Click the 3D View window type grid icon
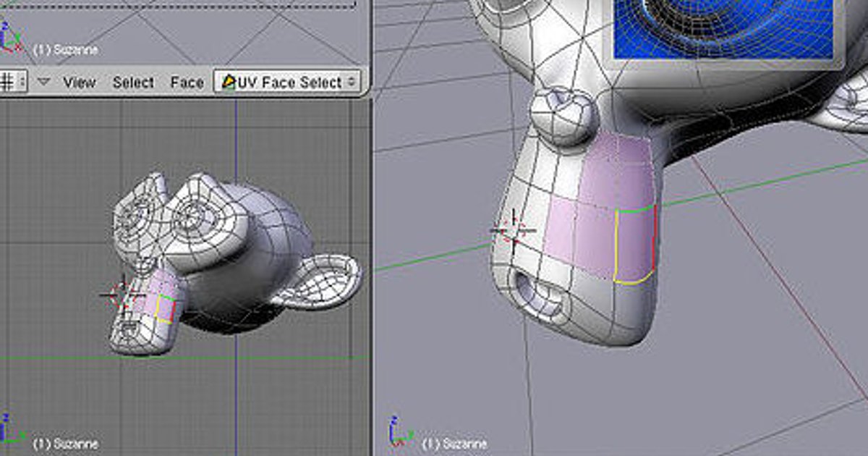The height and width of the screenshot is (456, 868). coord(7,82)
